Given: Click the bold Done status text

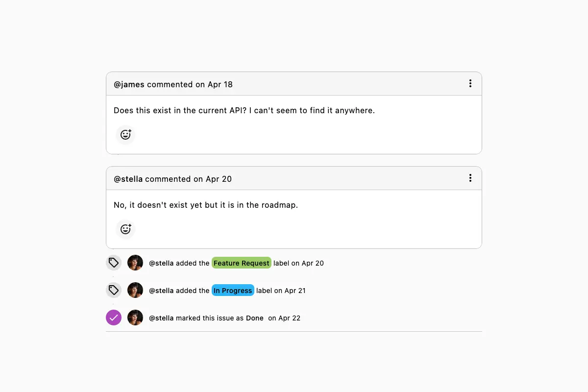Looking at the screenshot, I should pyautogui.click(x=255, y=318).
